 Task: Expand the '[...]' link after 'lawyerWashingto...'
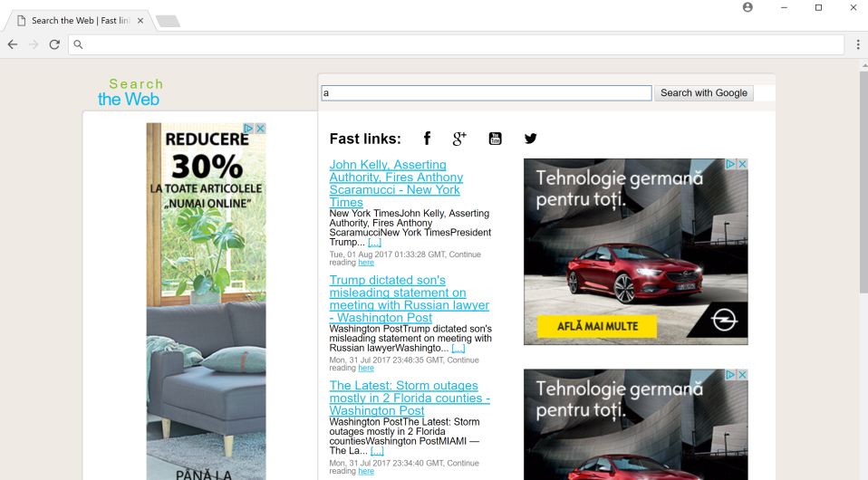click(x=458, y=349)
